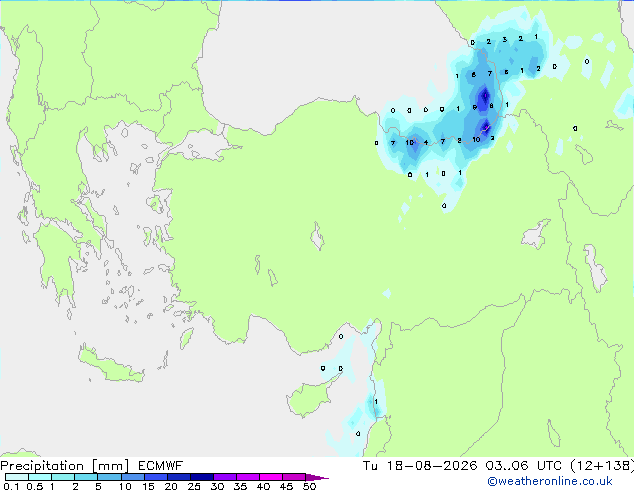Image resolution: width=634 pixels, height=490 pixels.
Task: Click the 5–10 mm legend color swatch
Action: pyautogui.click(x=109, y=477)
